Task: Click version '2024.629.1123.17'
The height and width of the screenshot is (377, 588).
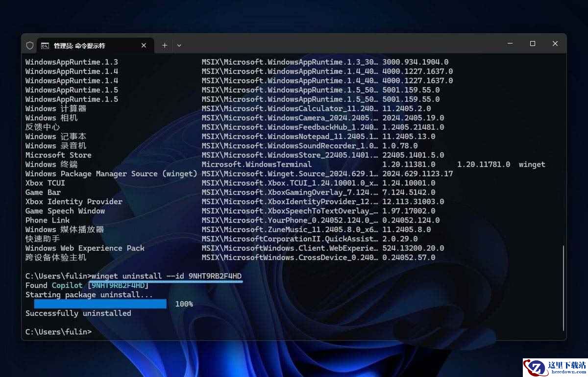Action: click(417, 174)
